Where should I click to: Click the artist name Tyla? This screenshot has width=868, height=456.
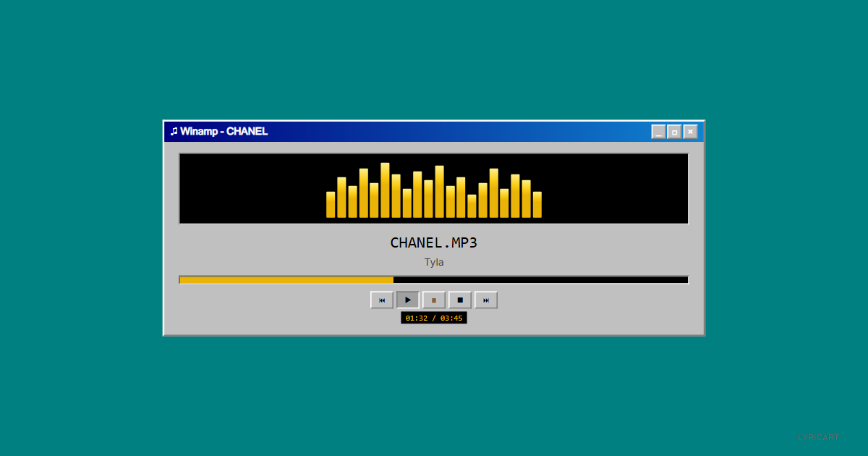[x=433, y=262]
